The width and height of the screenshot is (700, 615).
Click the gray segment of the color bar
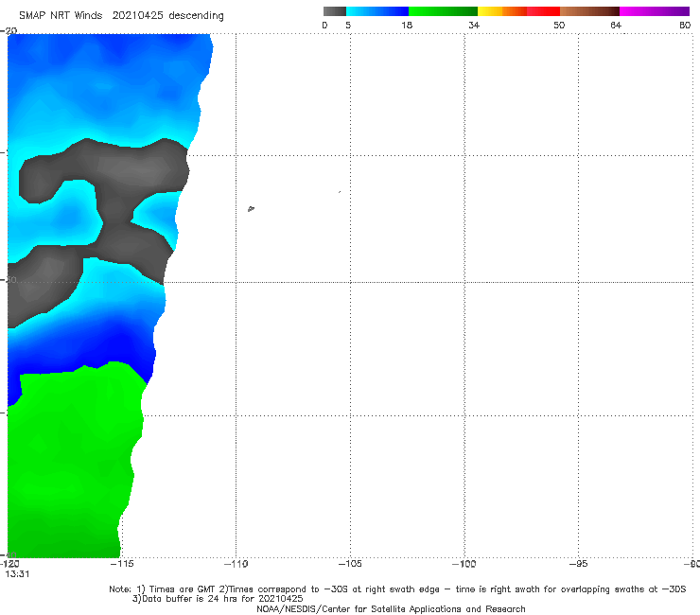click(334, 11)
